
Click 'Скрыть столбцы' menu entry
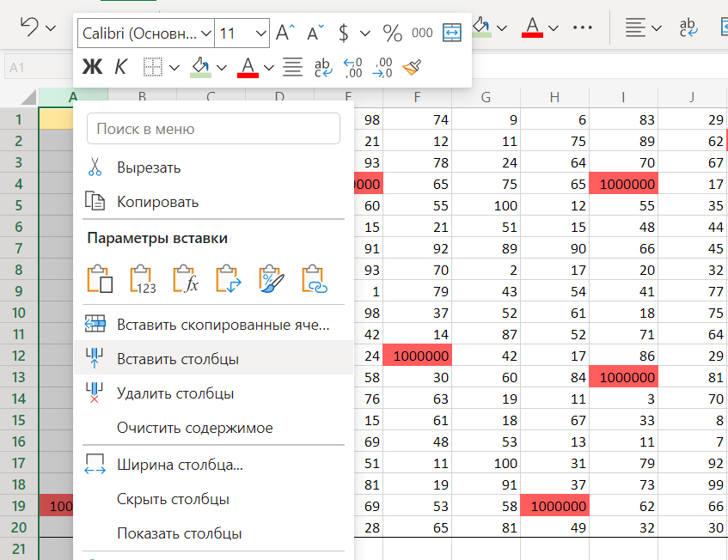tap(173, 499)
